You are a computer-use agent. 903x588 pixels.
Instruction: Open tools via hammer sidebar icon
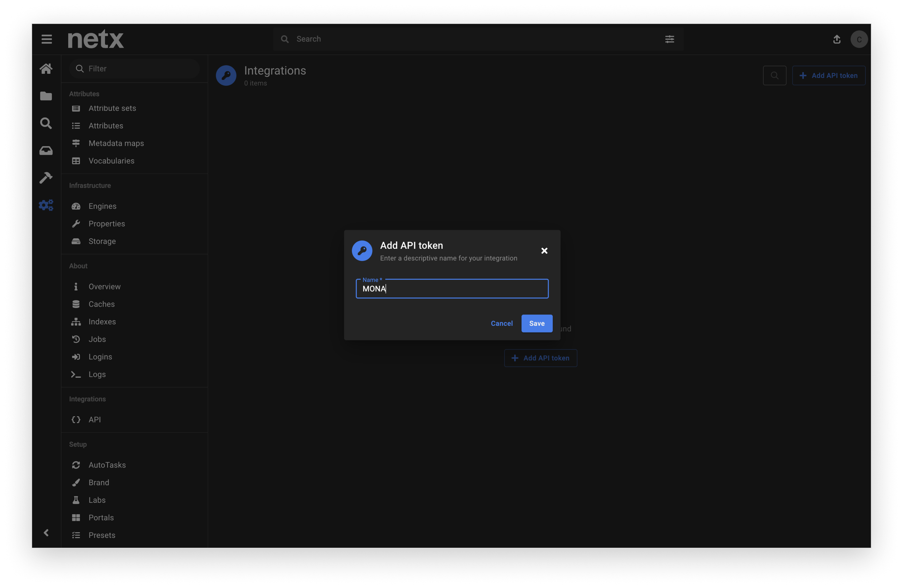(x=46, y=178)
